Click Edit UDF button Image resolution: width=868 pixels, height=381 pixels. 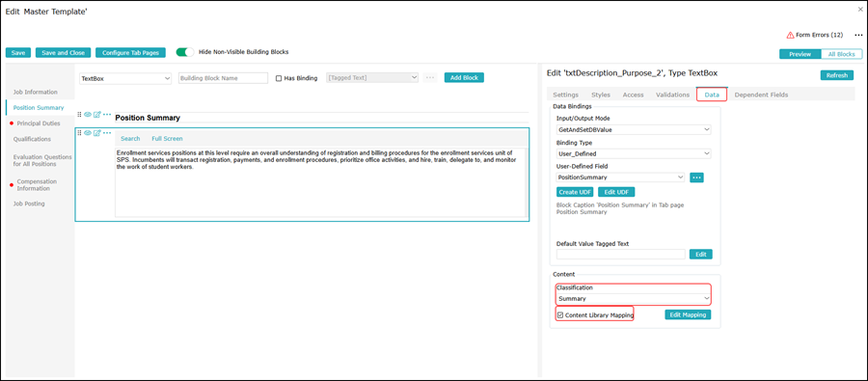pyautogui.click(x=616, y=192)
